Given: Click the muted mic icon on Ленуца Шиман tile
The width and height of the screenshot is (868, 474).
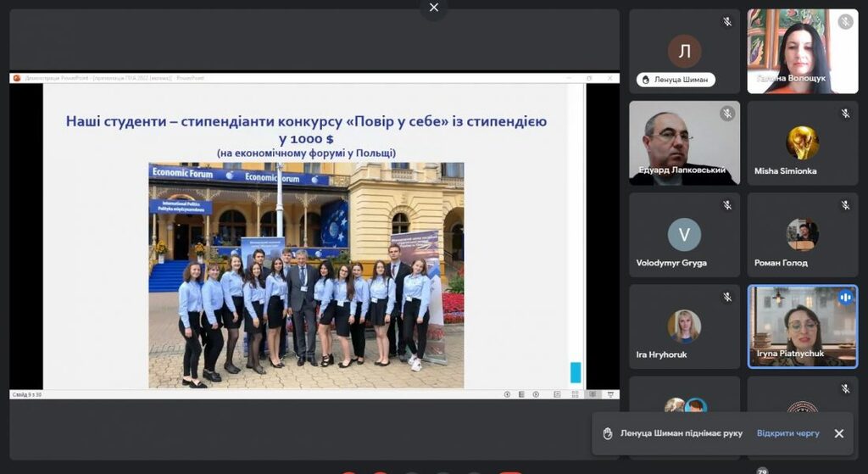Looking at the screenshot, I should pos(726,22).
